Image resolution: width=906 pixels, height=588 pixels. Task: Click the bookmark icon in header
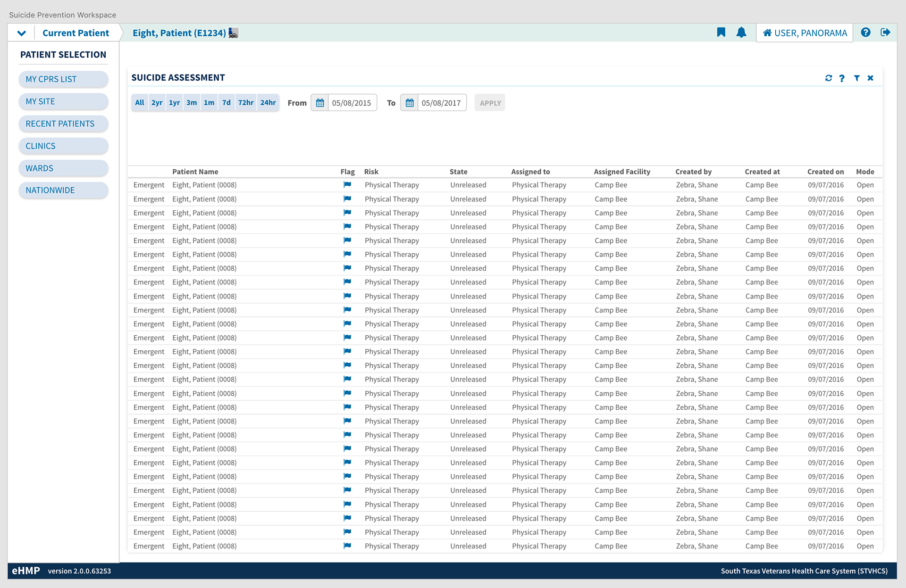(721, 33)
